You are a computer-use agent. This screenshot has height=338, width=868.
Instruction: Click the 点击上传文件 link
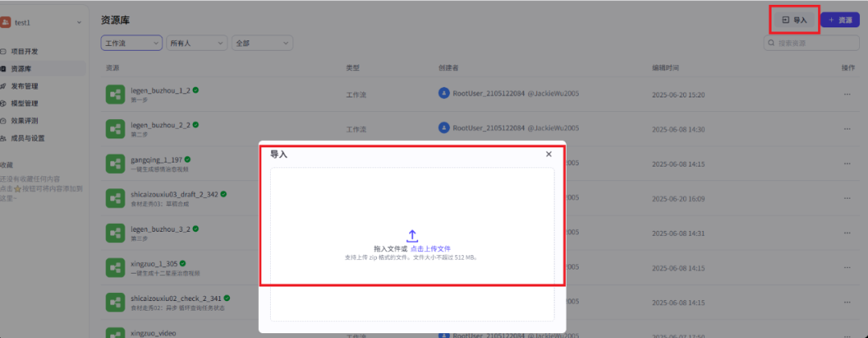point(431,249)
